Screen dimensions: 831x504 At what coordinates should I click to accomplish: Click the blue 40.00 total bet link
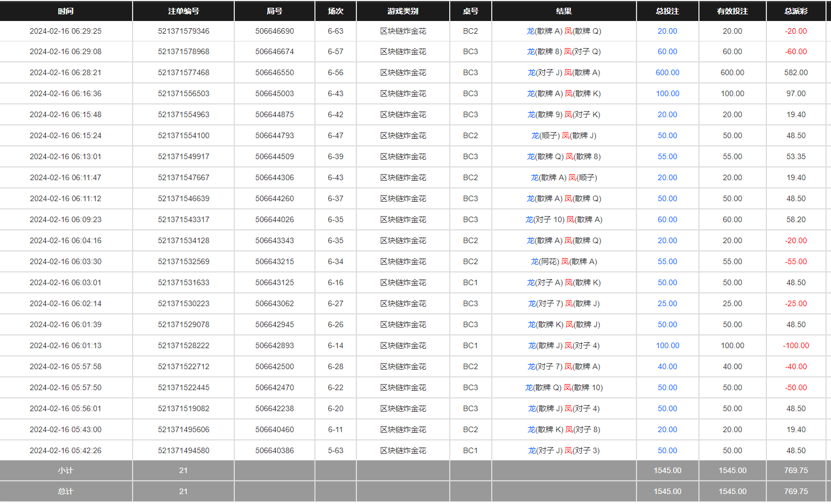coord(667,366)
